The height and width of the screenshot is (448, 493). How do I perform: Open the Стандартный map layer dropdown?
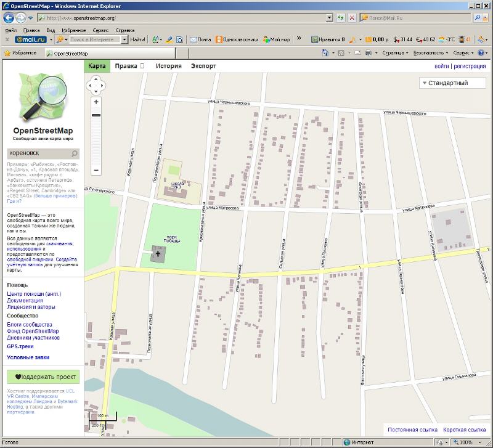click(453, 83)
